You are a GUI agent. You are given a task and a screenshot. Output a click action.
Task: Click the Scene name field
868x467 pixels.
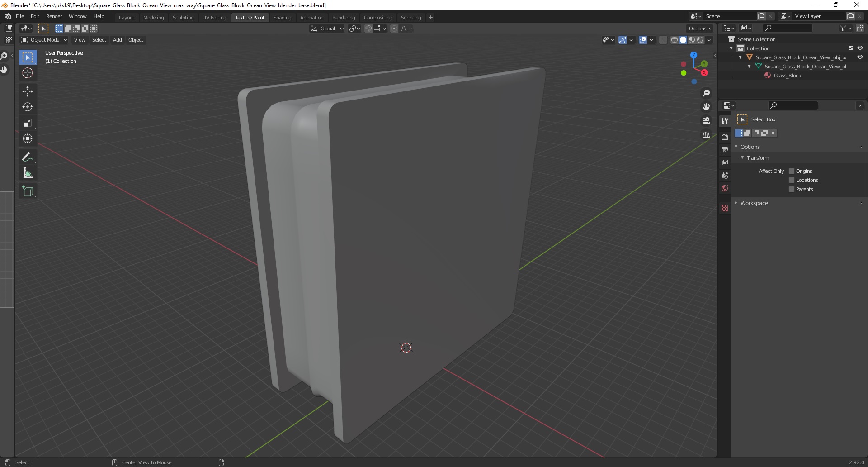730,16
